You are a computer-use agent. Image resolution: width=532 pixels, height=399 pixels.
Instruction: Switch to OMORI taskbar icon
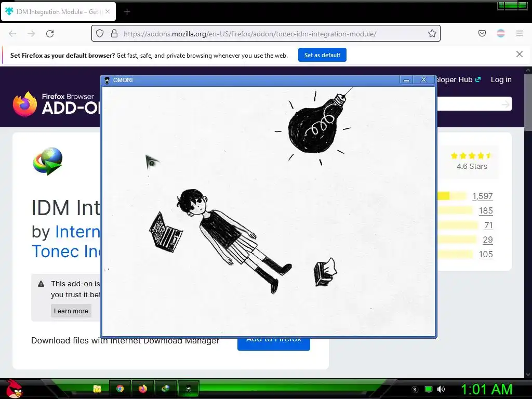pos(188,389)
